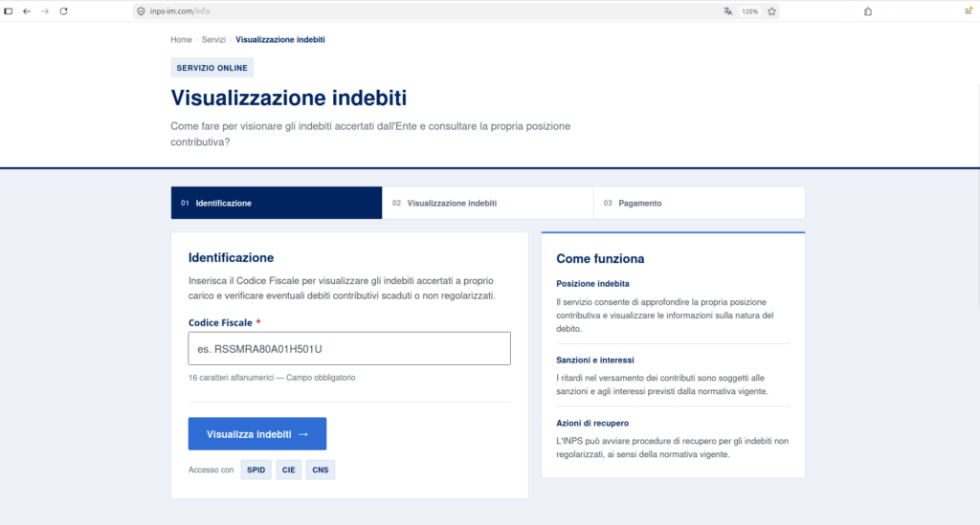Click the site security shield icon

141,11
